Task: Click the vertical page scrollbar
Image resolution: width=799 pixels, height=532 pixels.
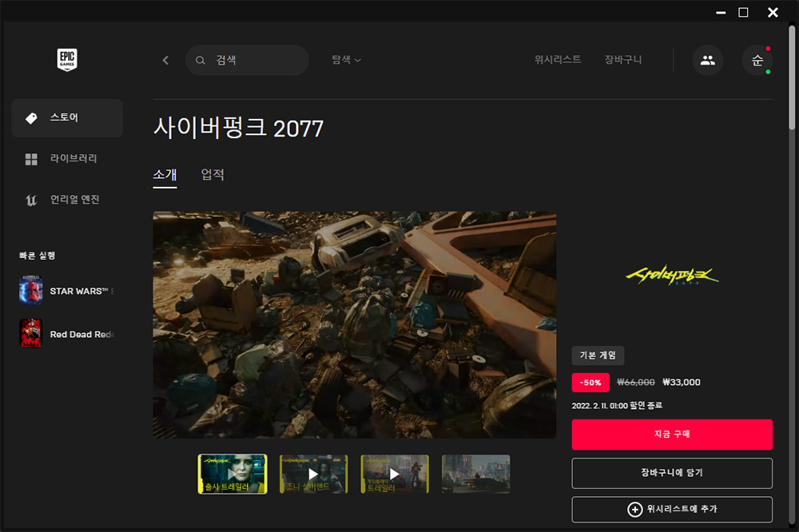Action: pos(792,77)
